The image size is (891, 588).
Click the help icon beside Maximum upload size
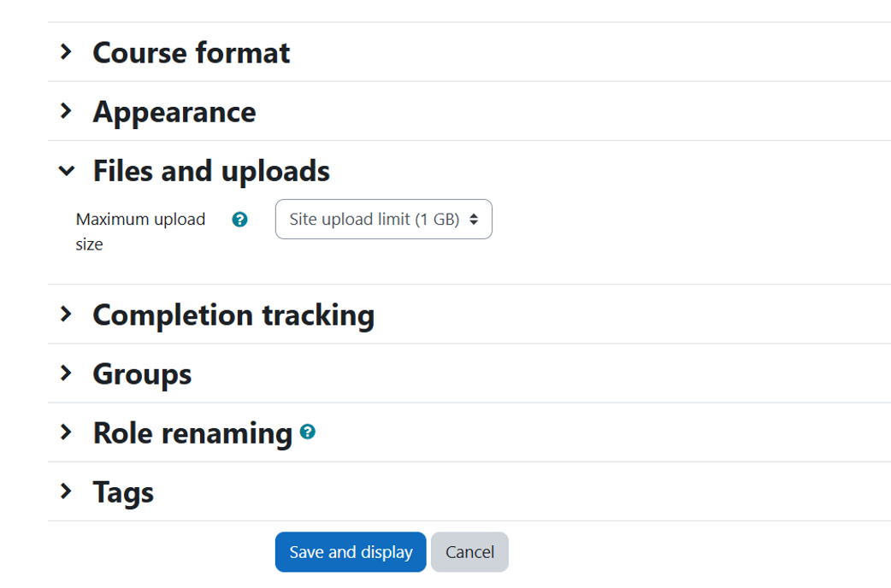(x=240, y=220)
